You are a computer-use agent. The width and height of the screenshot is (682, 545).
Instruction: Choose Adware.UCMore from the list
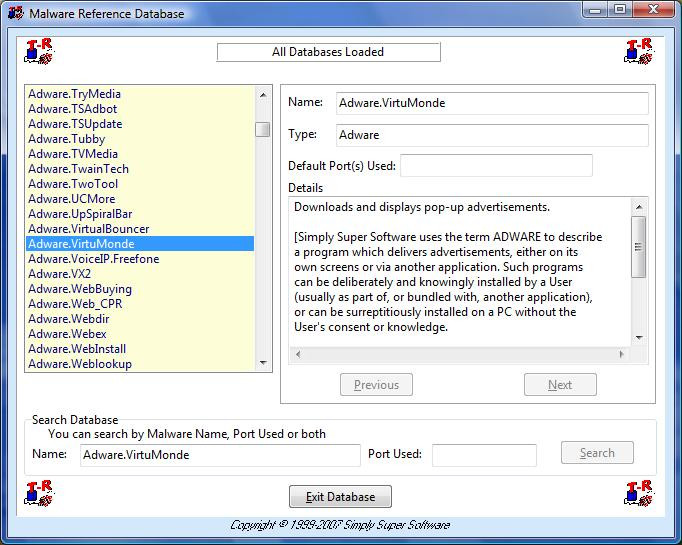(x=140, y=199)
